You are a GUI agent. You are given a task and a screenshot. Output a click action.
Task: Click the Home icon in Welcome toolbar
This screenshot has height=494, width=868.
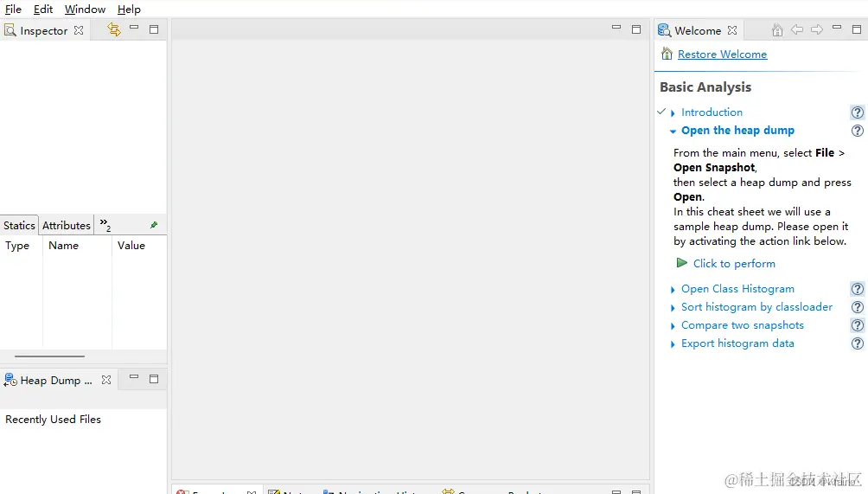click(777, 30)
